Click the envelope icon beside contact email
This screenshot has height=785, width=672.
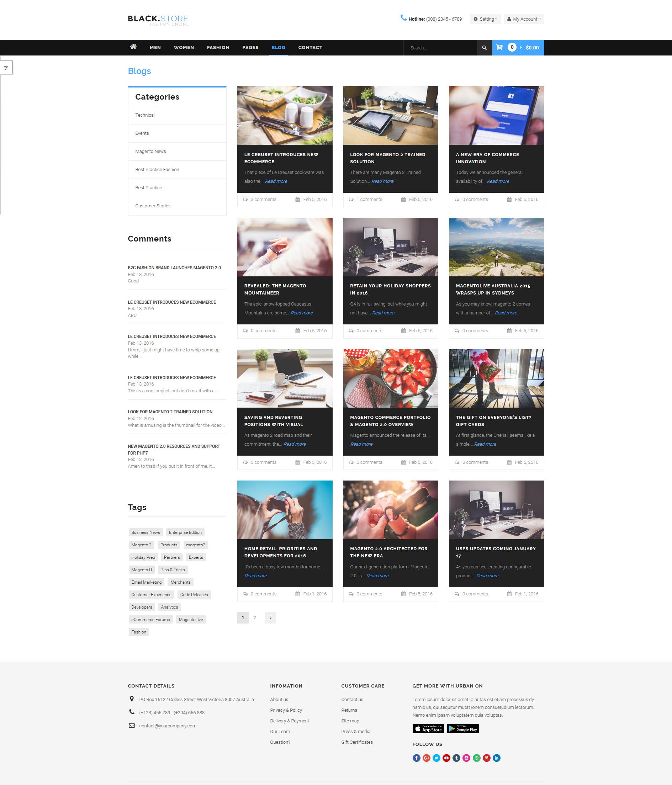coord(132,726)
